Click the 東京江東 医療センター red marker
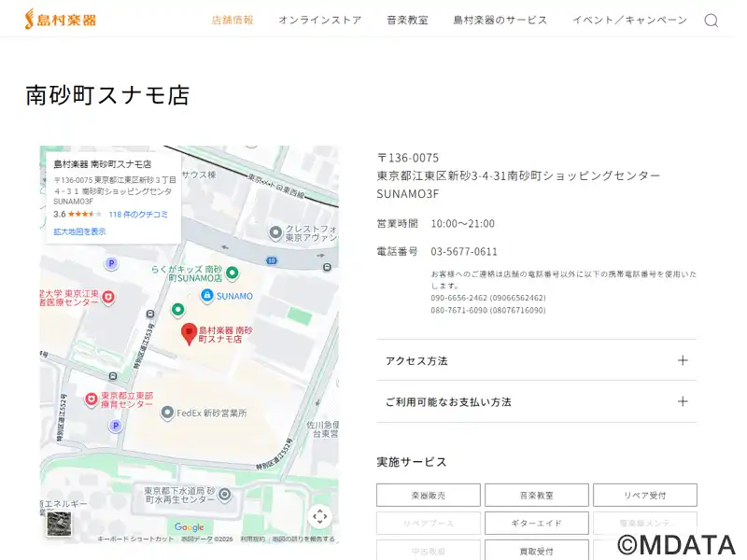 pyautogui.click(x=108, y=297)
